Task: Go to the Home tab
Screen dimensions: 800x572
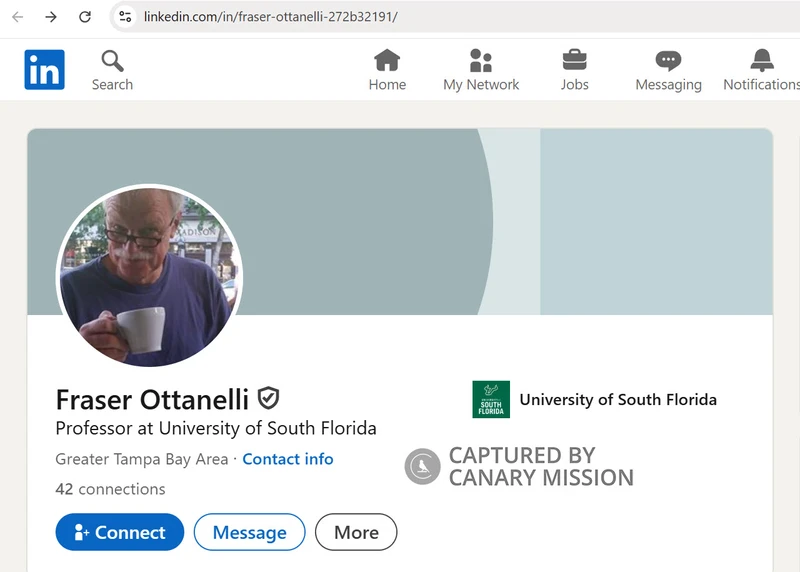Action: pos(387,70)
